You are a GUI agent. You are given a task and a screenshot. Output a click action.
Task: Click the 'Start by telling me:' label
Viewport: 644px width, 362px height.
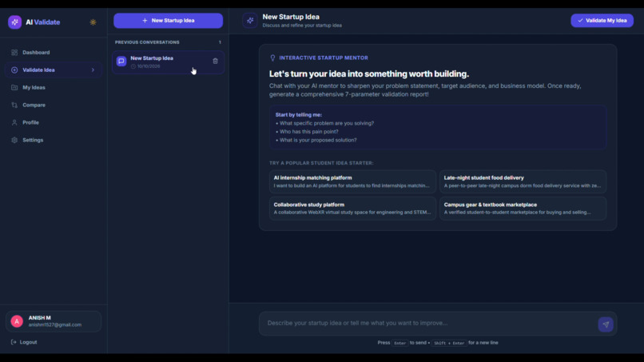point(299,115)
